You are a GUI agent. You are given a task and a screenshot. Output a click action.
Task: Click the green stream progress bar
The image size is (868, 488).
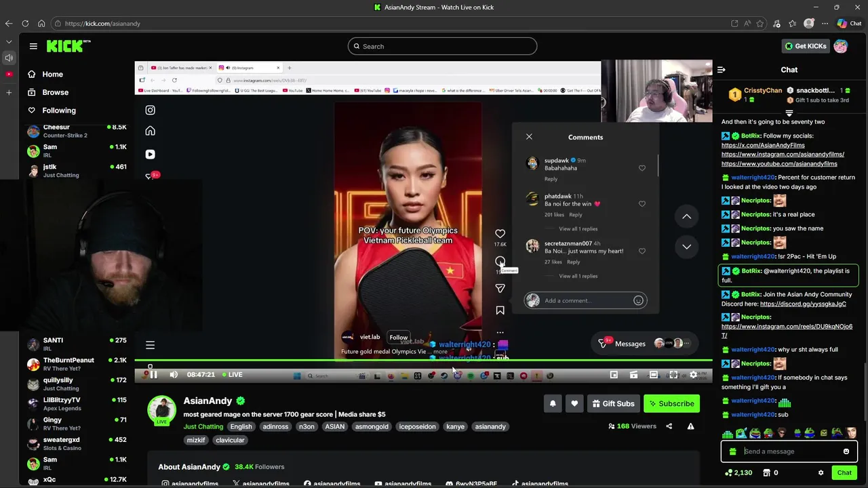[x=424, y=361]
